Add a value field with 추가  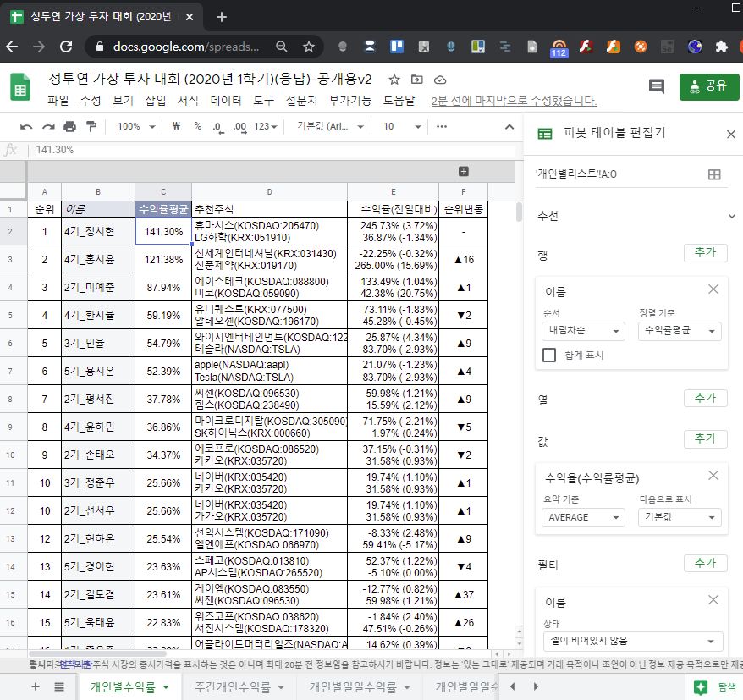[705, 438]
